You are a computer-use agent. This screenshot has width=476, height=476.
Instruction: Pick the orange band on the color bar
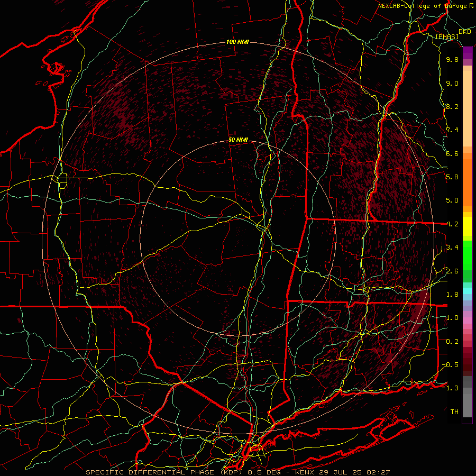tap(467, 182)
